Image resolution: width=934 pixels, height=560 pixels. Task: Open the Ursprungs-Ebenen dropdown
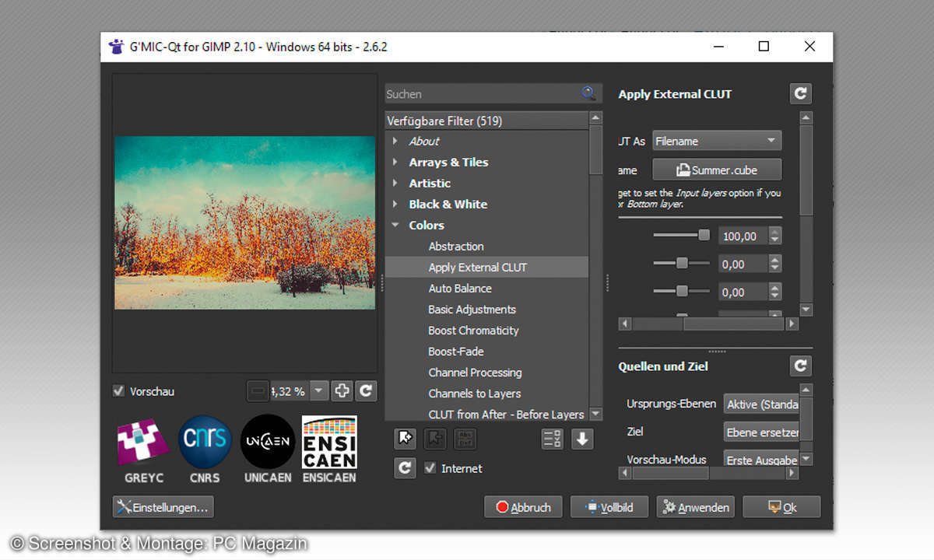point(761,404)
